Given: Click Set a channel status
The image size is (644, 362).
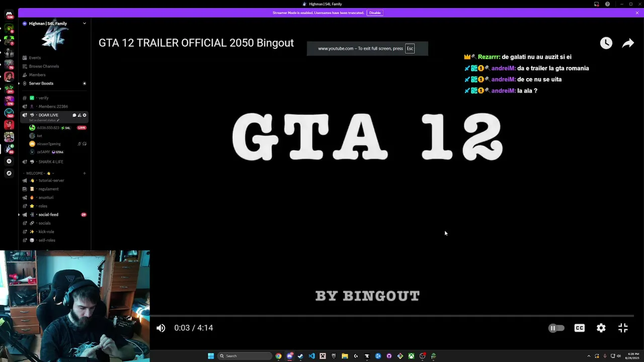Looking at the screenshot, I should tap(44, 121).
